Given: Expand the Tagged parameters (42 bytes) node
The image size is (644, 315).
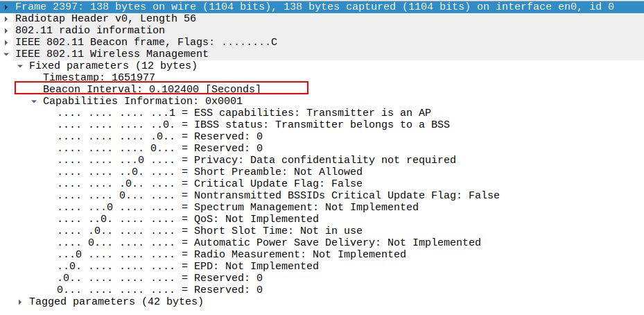Looking at the screenshot, I should (20, 302).
